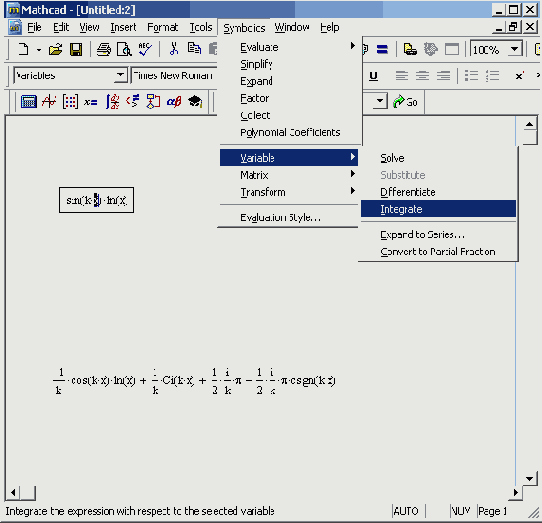Click the Insert Component icon
The image size is (542, 523).
pyautogui.click(x=431, y=50)
